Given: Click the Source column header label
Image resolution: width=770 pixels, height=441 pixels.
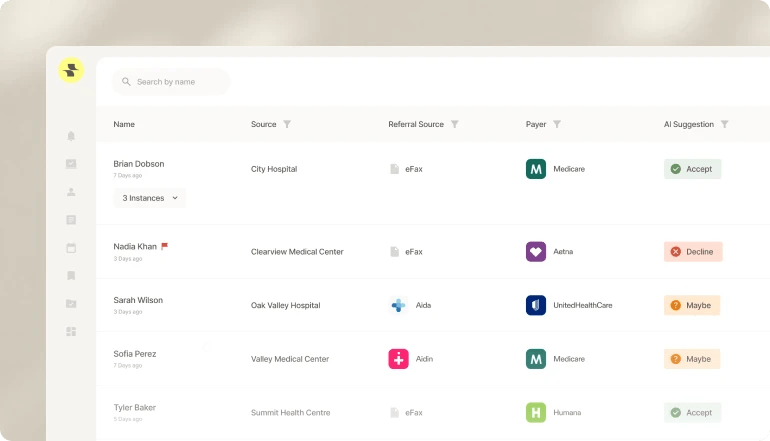Looking at the screenshot, I should 263,124.
